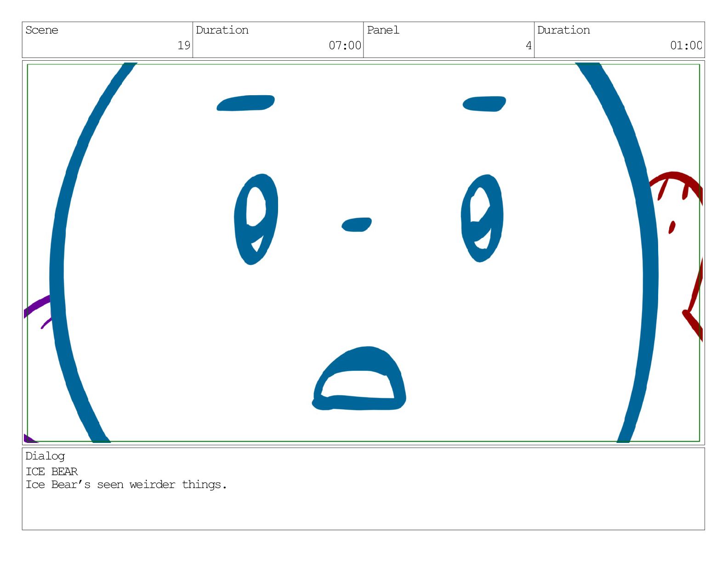
Task: Select the panel duration value 01:00
Action: (x=686, y=45)
